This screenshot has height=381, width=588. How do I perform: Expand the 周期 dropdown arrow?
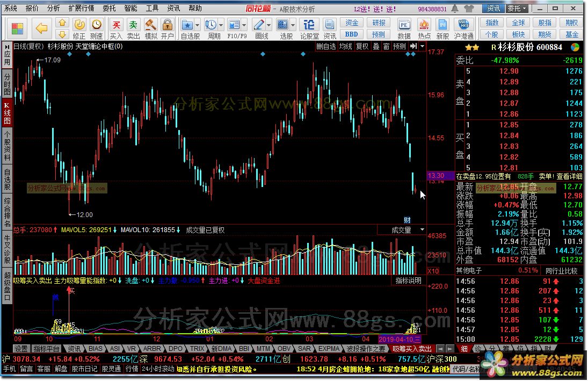click(x=221, y=25)
